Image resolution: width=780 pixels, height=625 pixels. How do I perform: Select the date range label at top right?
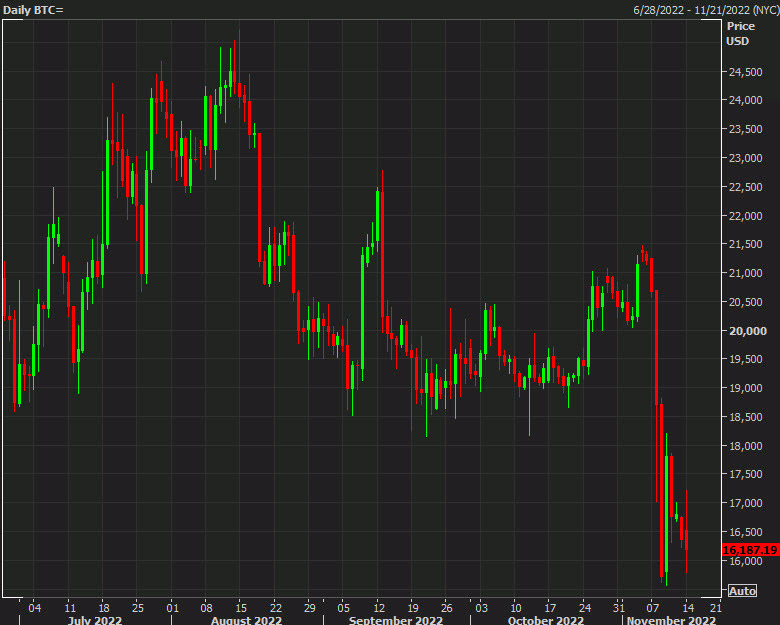(x=704, y=9)
